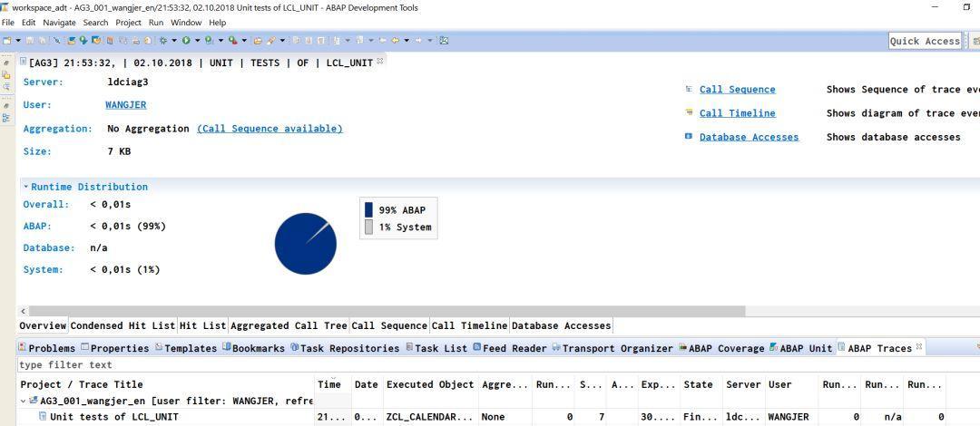Click the blue runtime distribution pie chart
The height and width of the screenshot is (426, 980).
(305, 244)
